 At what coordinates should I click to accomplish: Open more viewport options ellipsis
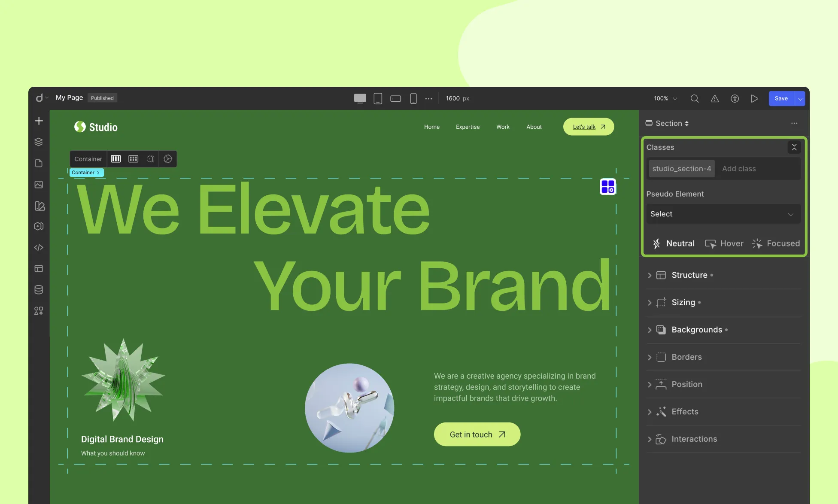[x=428, y=98]
